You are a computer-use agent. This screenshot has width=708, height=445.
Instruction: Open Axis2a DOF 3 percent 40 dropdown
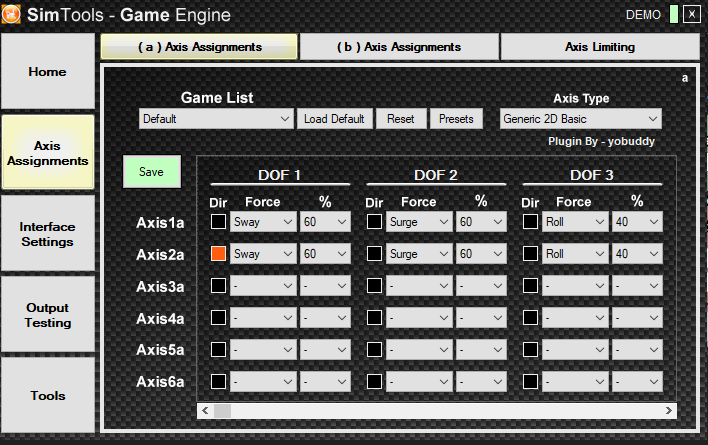pos(637,254)
